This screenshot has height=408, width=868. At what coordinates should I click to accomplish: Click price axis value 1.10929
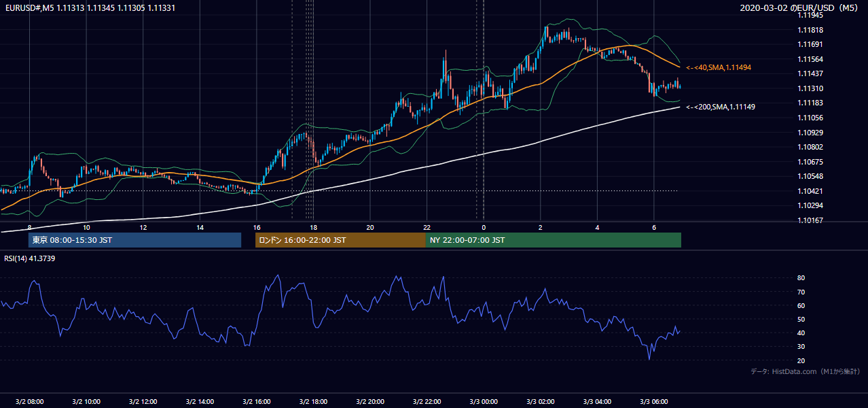tap(811, 133)
